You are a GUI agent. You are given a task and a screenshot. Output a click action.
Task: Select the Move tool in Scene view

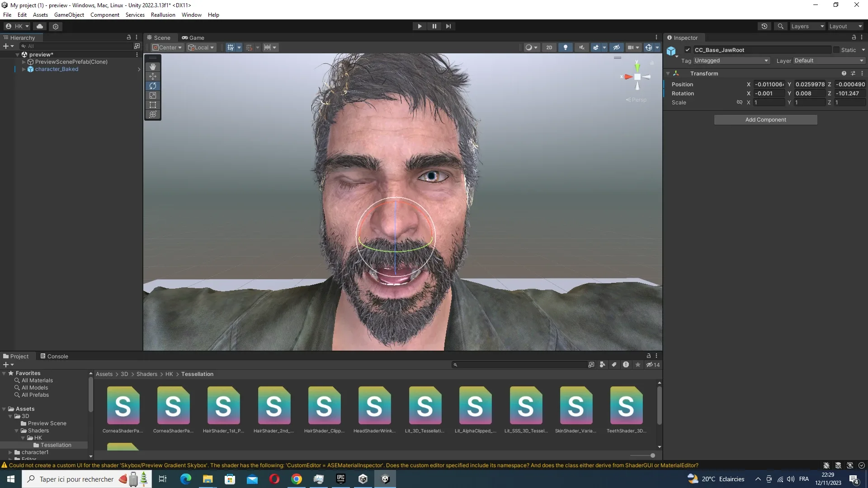pyautogui.click(x=153, y=76)
